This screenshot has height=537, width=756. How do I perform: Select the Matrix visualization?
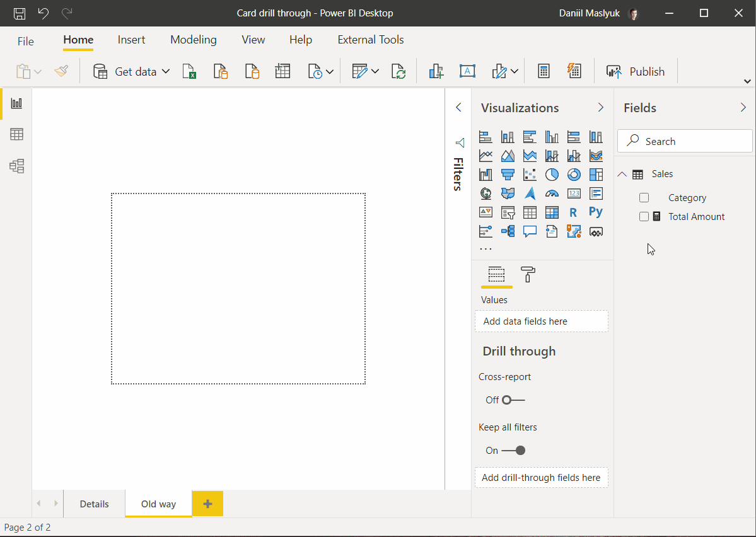tap(552, 212)
